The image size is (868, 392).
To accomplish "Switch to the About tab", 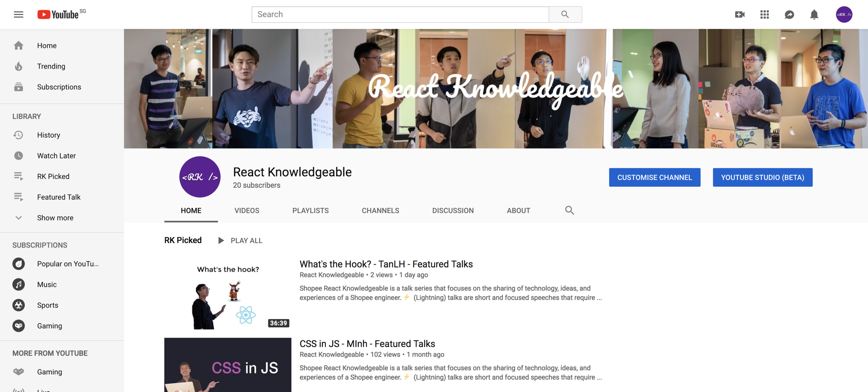I will click(518, 211).
